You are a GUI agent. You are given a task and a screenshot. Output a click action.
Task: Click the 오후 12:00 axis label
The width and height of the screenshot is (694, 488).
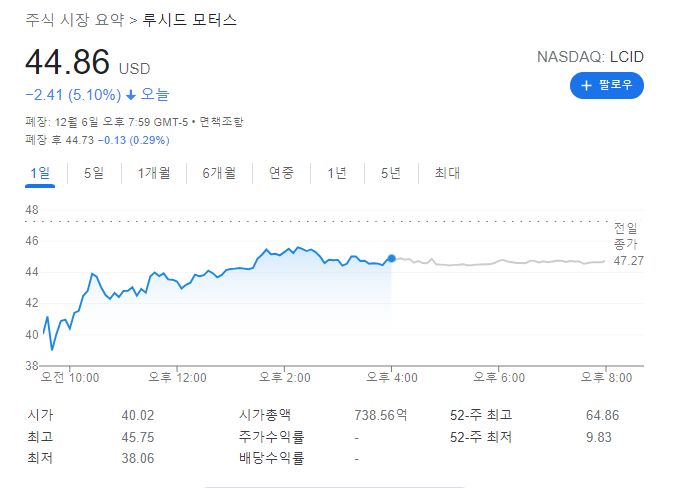click(x=177, y=377)
